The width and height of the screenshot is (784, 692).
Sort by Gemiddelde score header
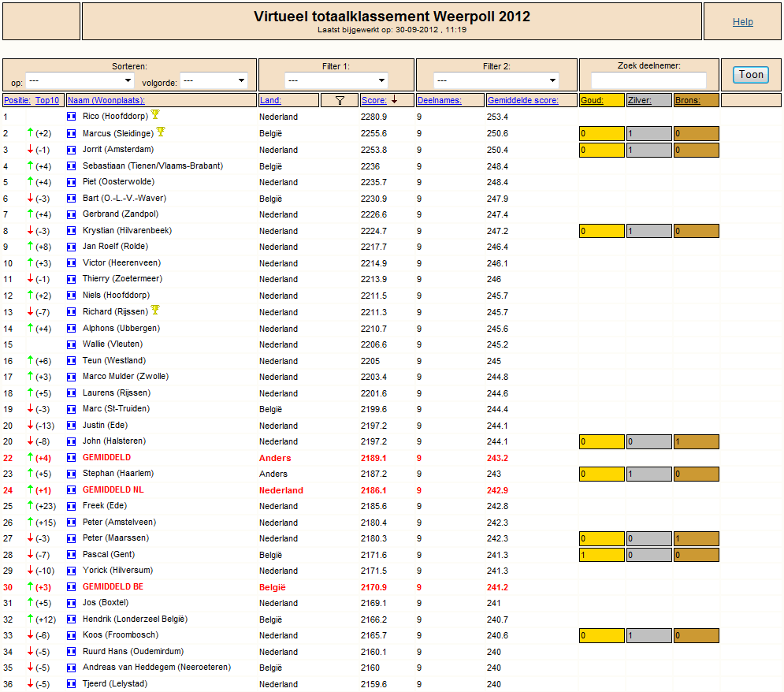tap(523, 101)
